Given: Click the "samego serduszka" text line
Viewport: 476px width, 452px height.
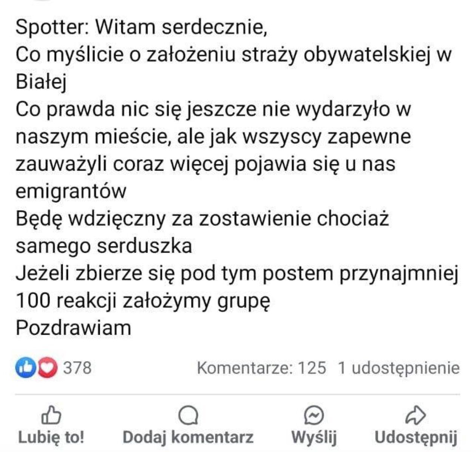Looking at the screenshot, I should [x=104, y=246].
